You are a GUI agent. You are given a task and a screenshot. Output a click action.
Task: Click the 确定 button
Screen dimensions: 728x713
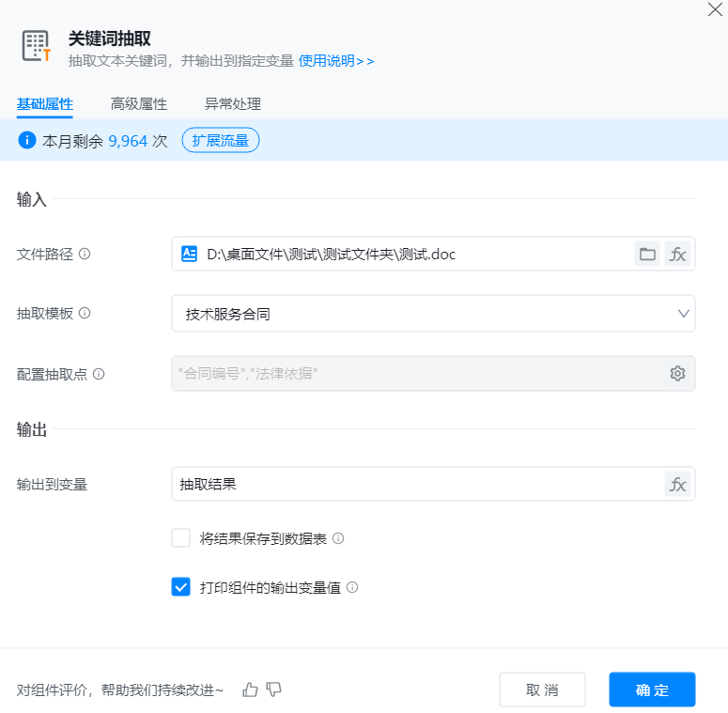(x=652, y=690)
